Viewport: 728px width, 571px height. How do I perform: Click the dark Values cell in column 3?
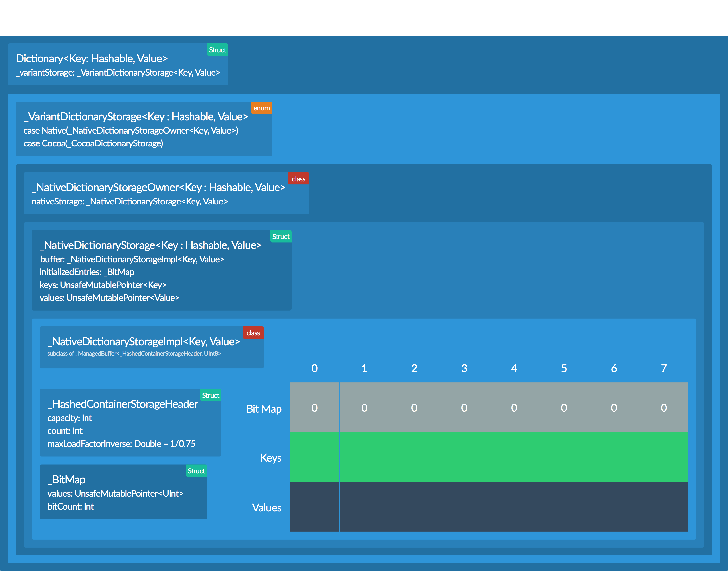[464, 507]
